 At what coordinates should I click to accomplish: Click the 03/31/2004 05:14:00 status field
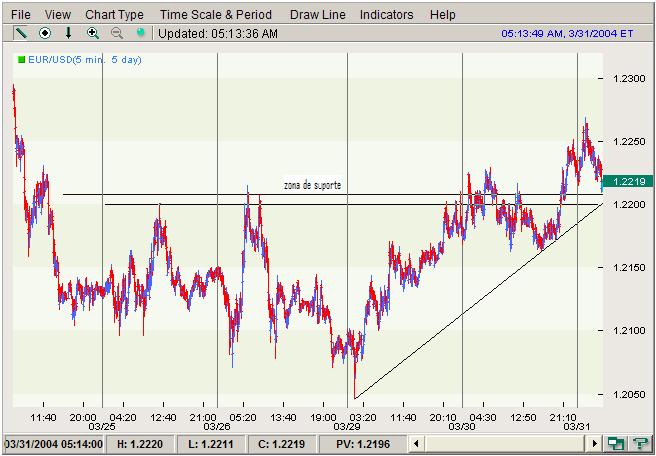pyautogui.click(x=54, y=443)
